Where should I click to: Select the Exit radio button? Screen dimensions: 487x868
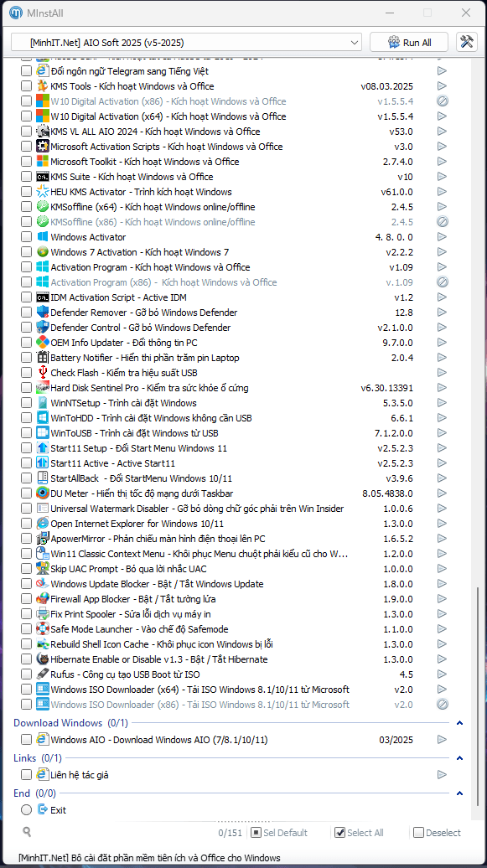pyautogui.click(x=26, y=810)
